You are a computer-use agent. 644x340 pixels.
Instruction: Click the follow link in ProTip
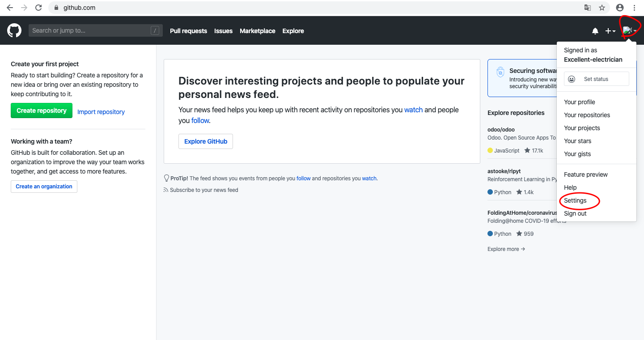pos(303,178)
